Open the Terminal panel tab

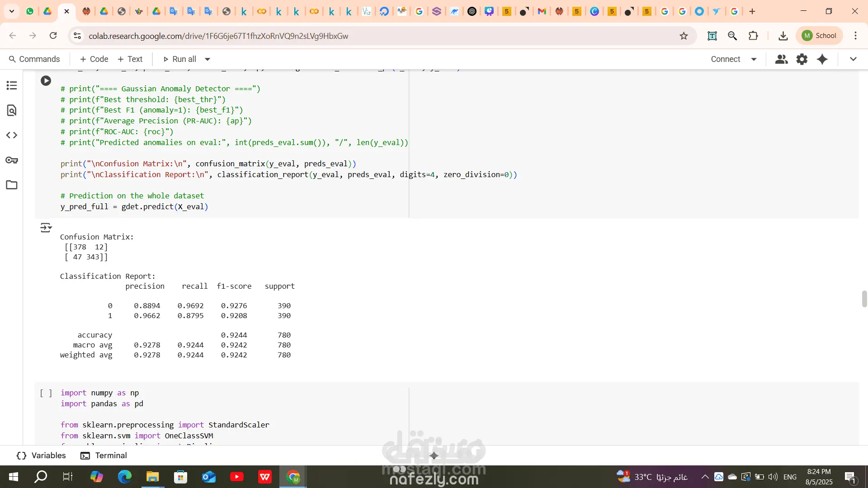[104, 455]
